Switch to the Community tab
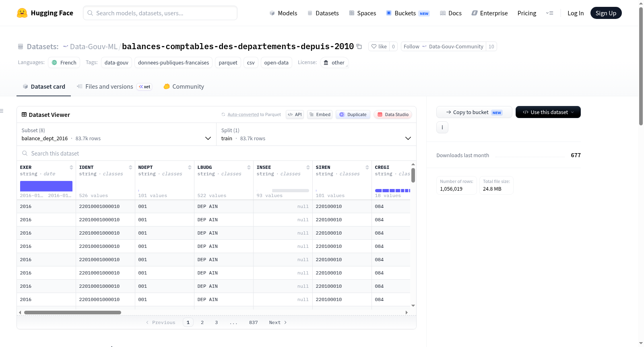Image resolution: width=644 pixels, height=347 pixels. 184,87
